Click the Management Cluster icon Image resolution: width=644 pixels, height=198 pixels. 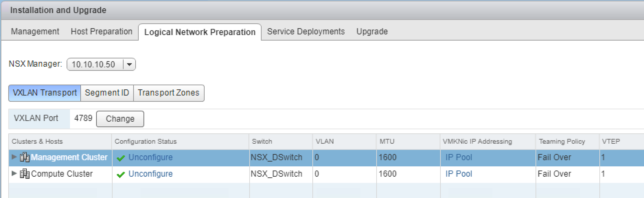[x=25, y=157]
